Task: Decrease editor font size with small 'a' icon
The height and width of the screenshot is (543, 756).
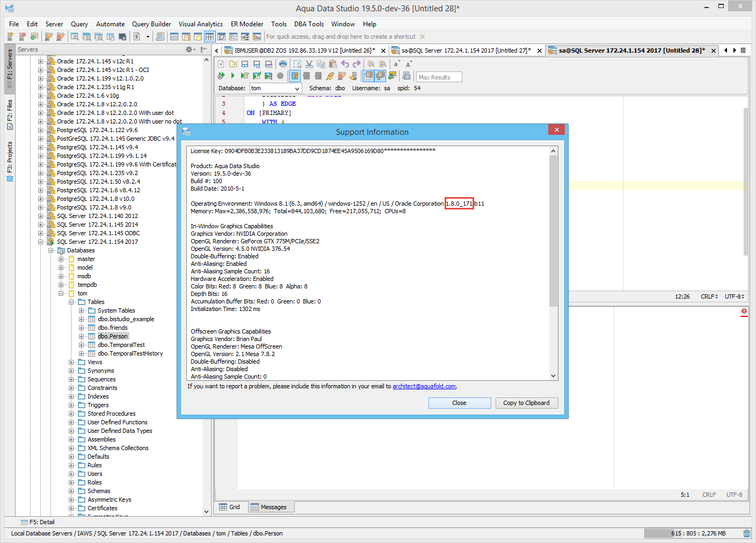Action: (x=396, y=64)
